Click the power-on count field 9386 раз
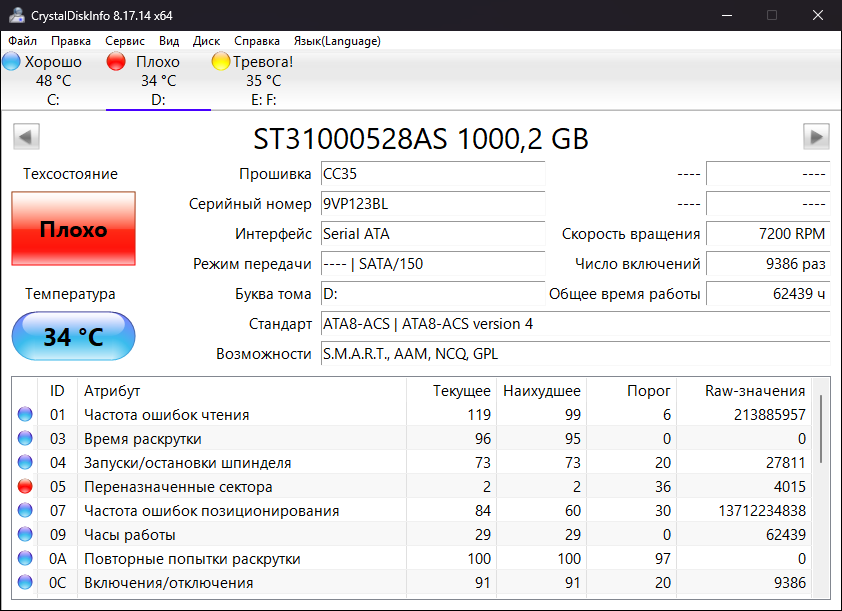The width and height of the screenshot is (842, 611). [x=768, y=264]
